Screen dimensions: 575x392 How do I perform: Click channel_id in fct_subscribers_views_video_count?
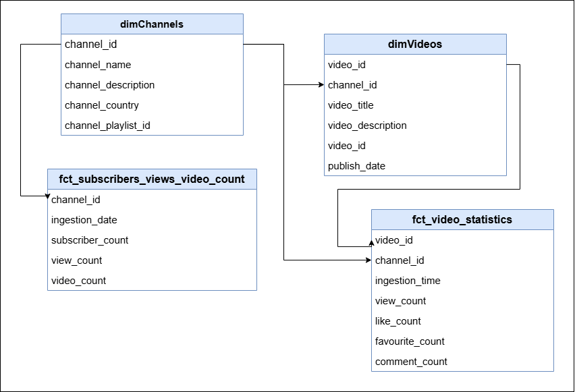(152, 200)
